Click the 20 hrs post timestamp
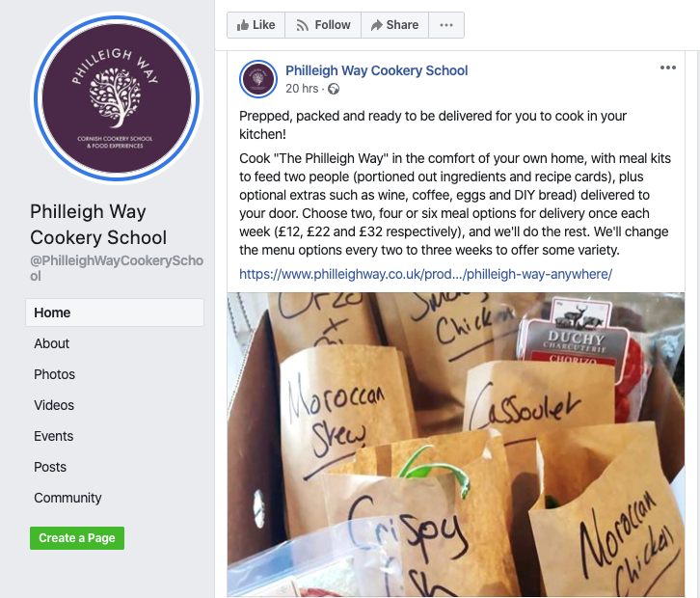Screen dimensions: 700x598 click(302, 89)
